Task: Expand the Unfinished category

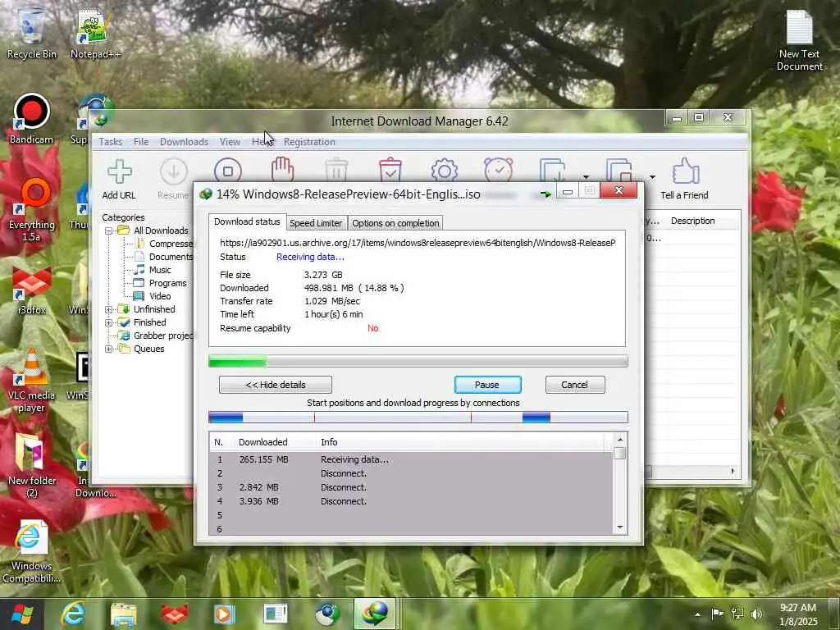Action: [x=109, y=309]
